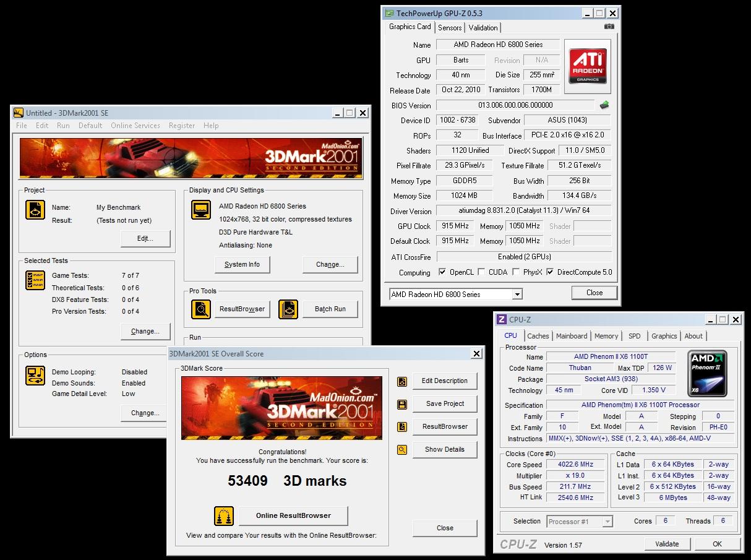Click the Selected Tests checklist icon

pyautogui.click(x=35, y=280)
